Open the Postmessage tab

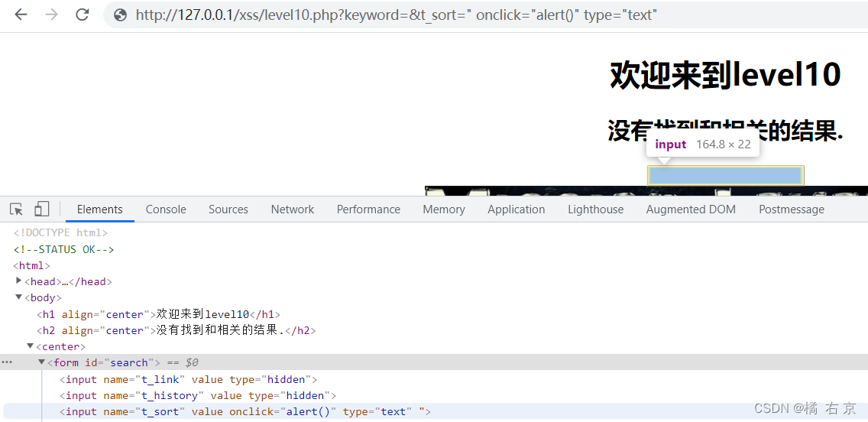(x=791, y=209)
